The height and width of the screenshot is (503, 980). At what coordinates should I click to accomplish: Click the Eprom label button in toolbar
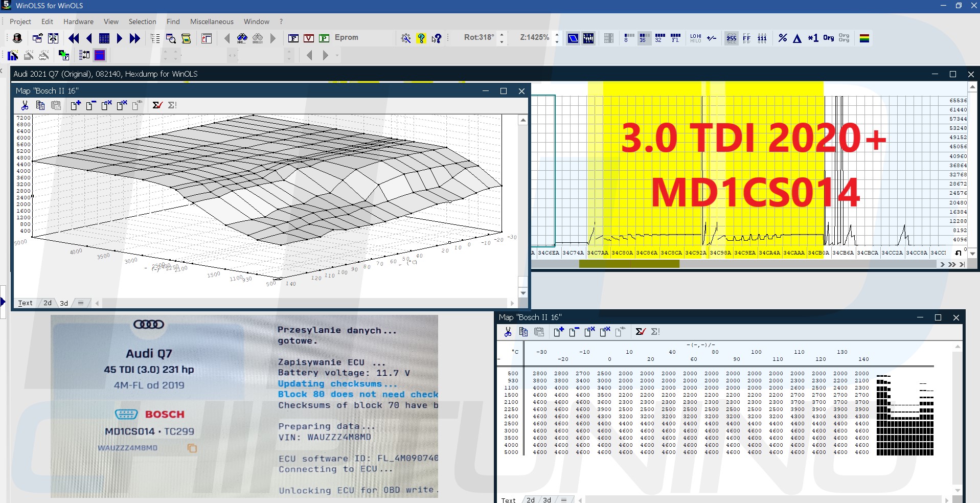[x=346, y=37]
